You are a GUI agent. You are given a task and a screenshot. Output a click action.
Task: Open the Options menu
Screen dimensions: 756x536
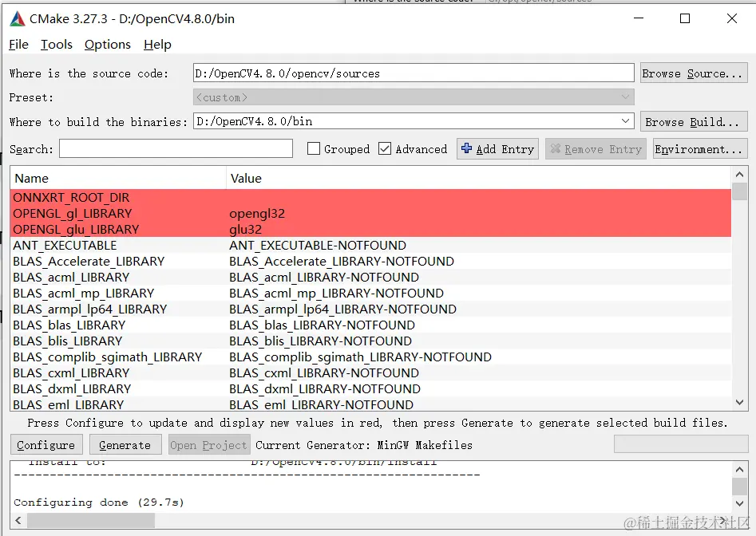click(x=108, y=45)
